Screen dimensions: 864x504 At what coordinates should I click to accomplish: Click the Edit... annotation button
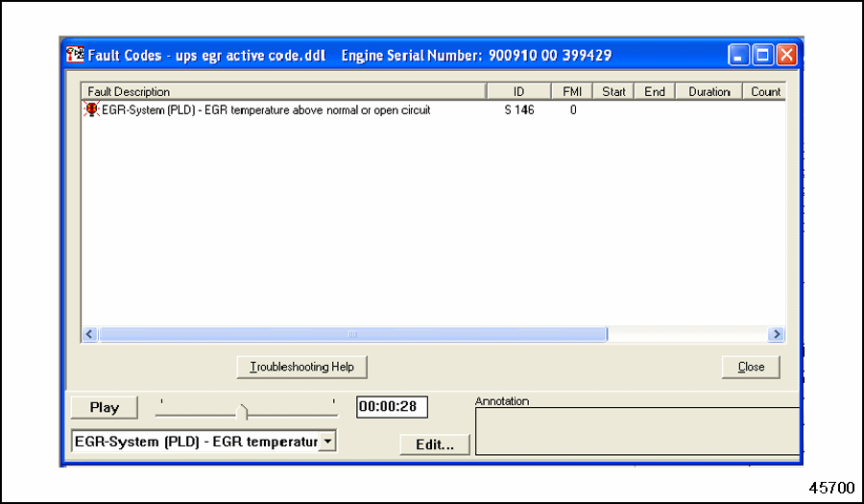point(435,444)
